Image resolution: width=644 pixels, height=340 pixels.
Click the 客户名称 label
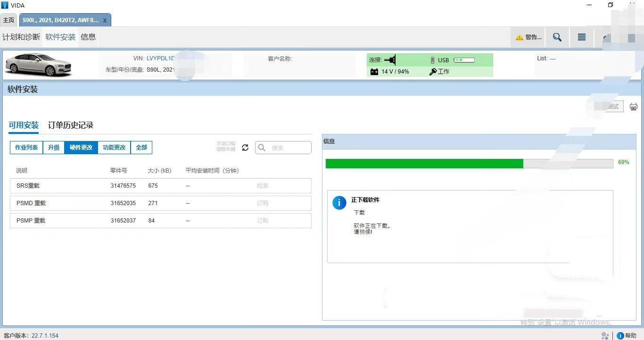pos(280,59)
